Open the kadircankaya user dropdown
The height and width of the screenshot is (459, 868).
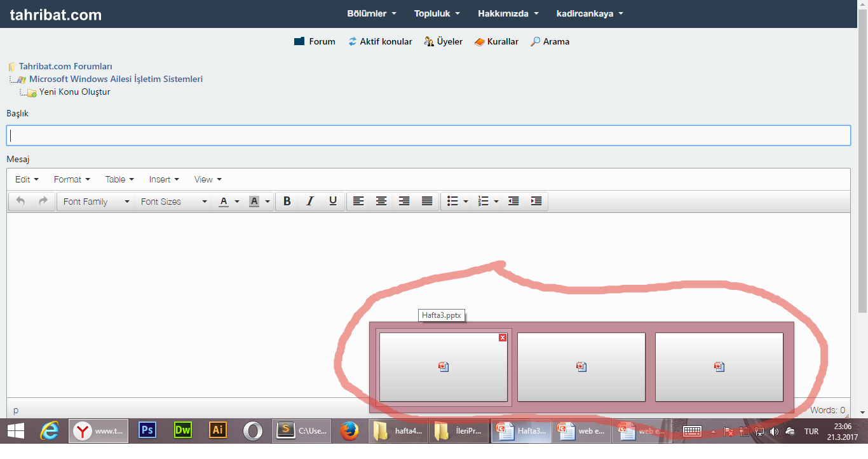590,13
